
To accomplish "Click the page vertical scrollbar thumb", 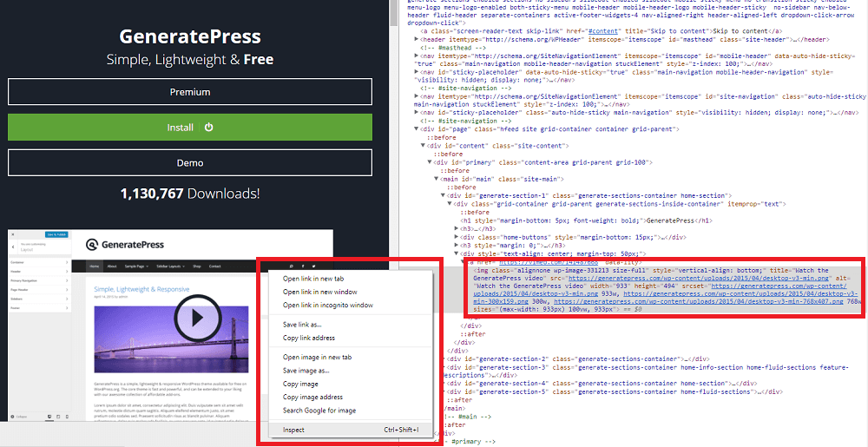I will (393, 13).
